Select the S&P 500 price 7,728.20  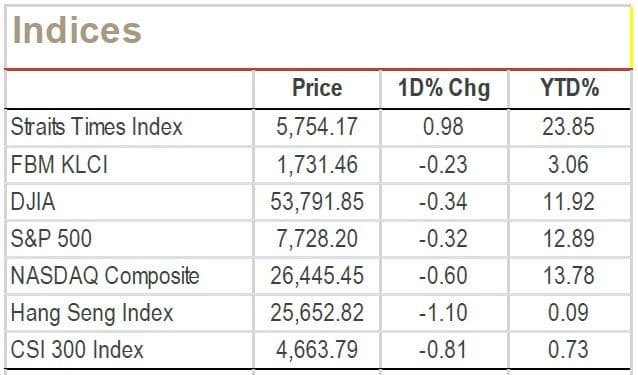317,239
